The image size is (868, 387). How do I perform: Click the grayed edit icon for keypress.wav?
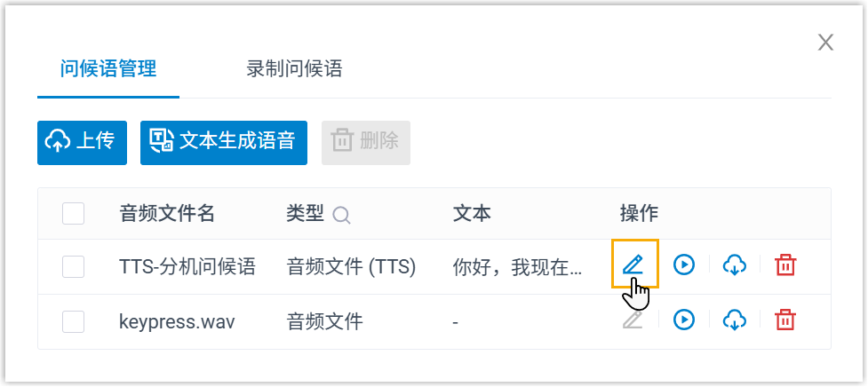point(633,320)
